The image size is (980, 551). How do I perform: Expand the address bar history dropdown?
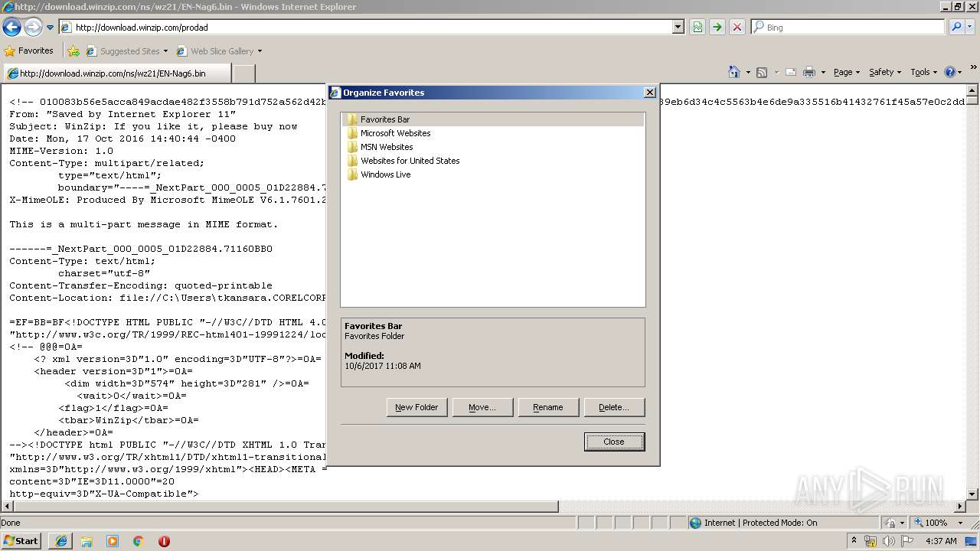(678, 28)
